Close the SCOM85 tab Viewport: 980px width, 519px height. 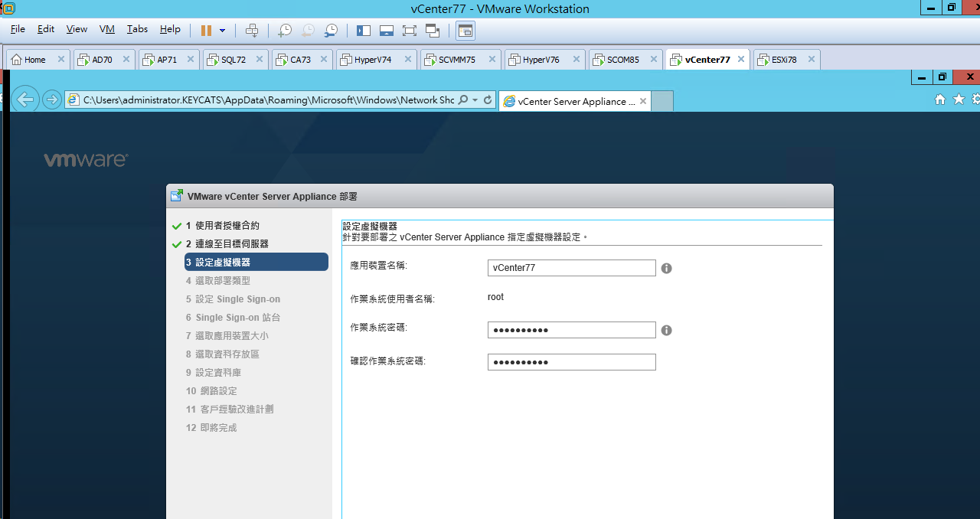click(x=653, y=60)
